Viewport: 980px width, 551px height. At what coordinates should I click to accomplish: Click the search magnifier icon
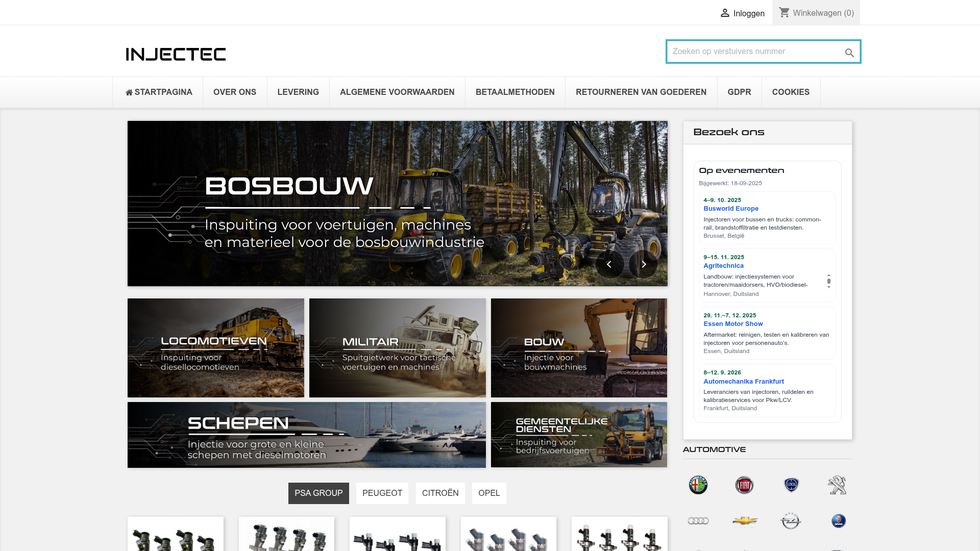click(849, 53)
